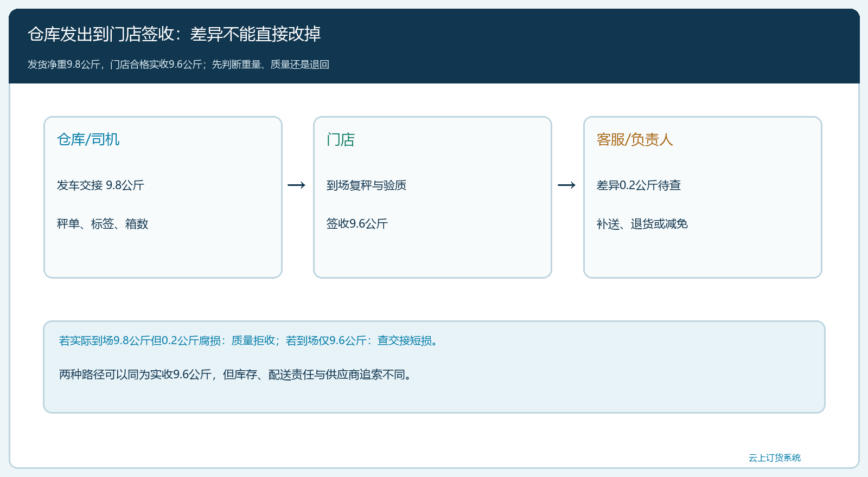Click the arrow between 仓库/司机 and 门店

pyautogui.click(x=296, y=185)
